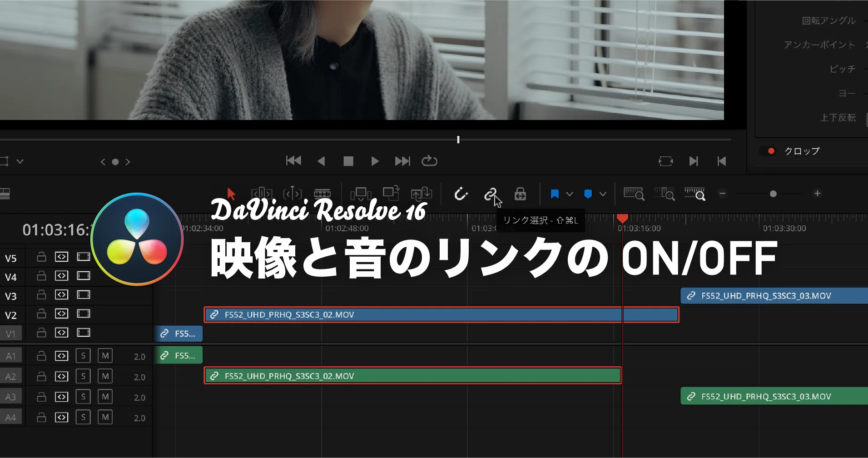Open timeline view options icon
The image size is (868, 458).
point(5,194)
